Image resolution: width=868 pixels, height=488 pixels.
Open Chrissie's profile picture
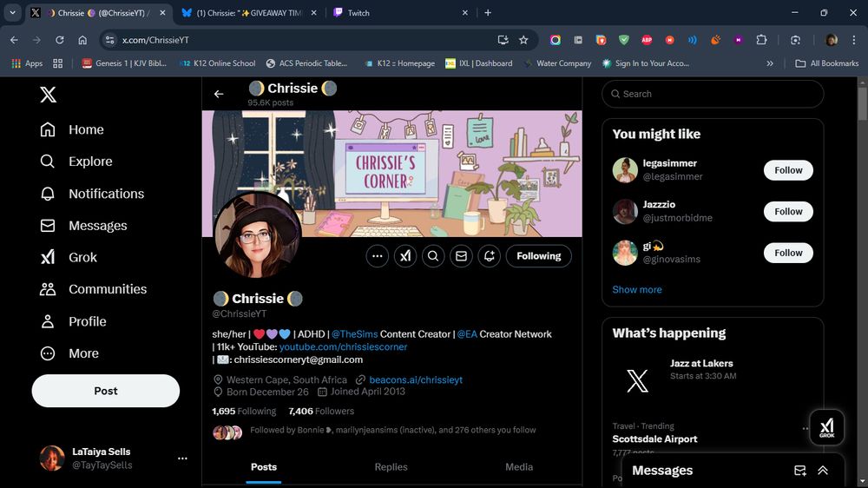258,234
